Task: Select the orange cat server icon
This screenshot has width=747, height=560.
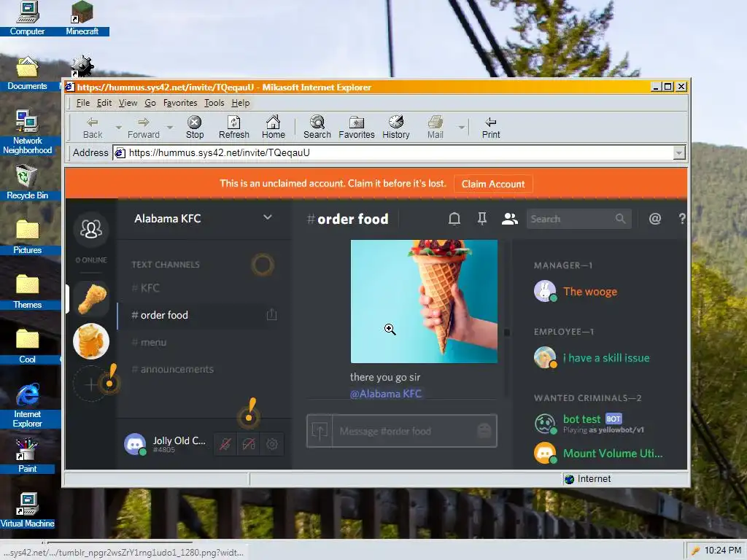Action: (x=91, y=341)
